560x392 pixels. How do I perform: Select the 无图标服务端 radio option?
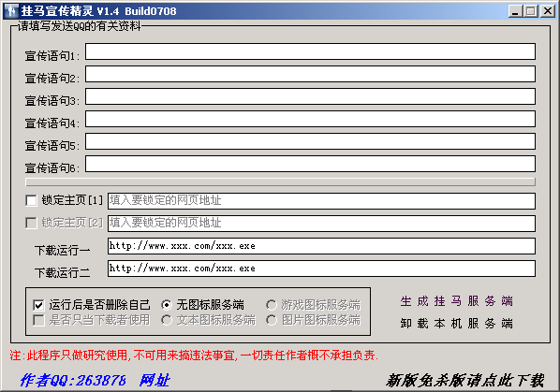pyautogui.click(x=166, y=305)
